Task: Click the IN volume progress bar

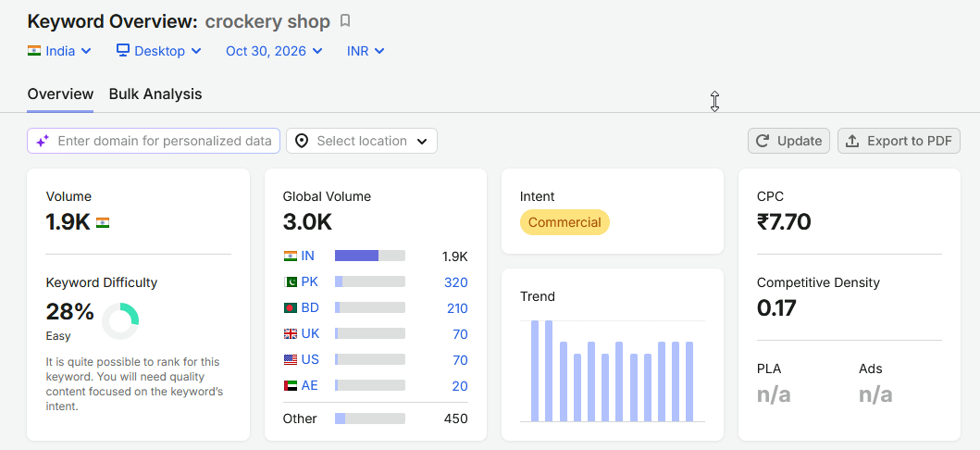Action: (370, 256)
